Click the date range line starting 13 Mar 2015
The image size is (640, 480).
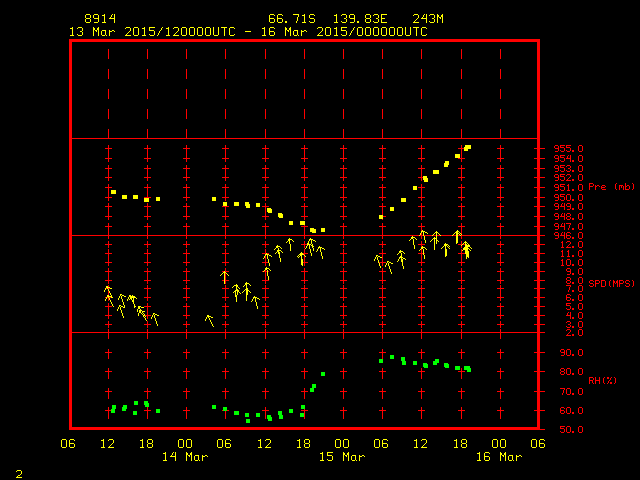pyautogui.click(x=248, y=32)
